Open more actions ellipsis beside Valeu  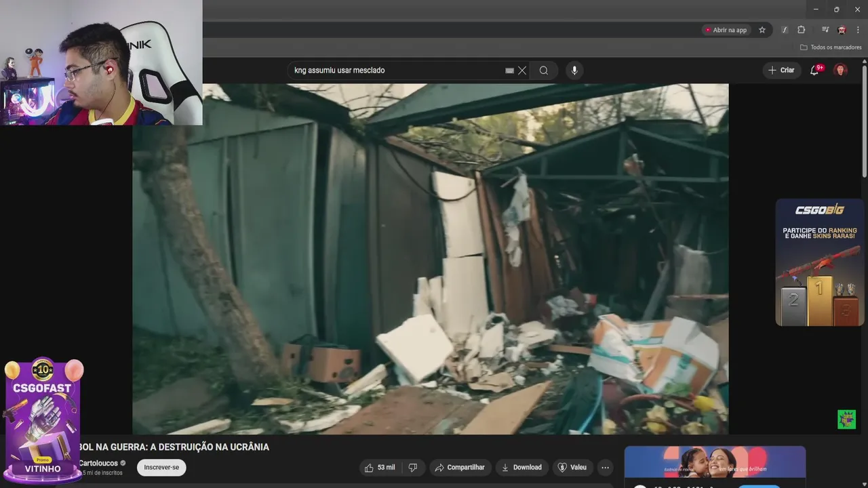(x=605, y=468)
